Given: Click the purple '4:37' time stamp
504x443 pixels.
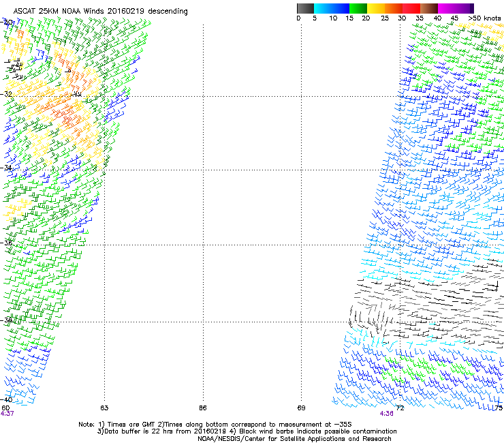Looking at the screenshot, I should pos(7,414).
